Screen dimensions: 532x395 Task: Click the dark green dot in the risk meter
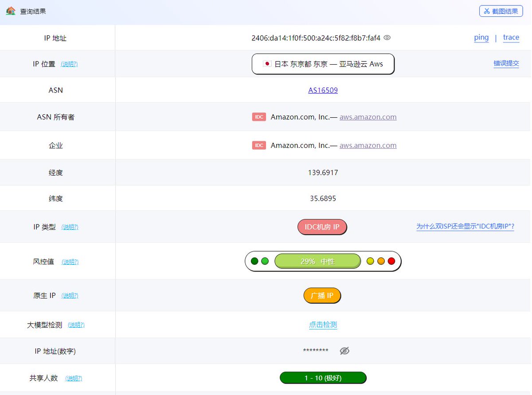[x=254, y=261]
